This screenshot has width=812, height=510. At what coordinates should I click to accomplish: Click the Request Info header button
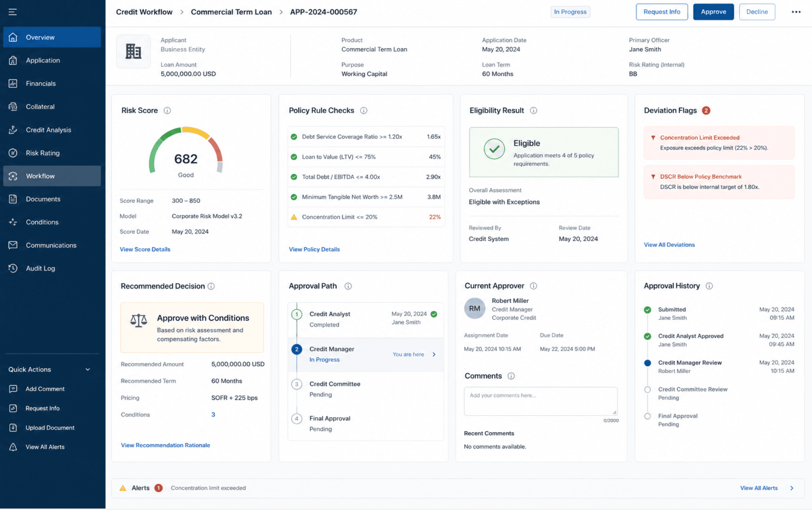[662, 12]
